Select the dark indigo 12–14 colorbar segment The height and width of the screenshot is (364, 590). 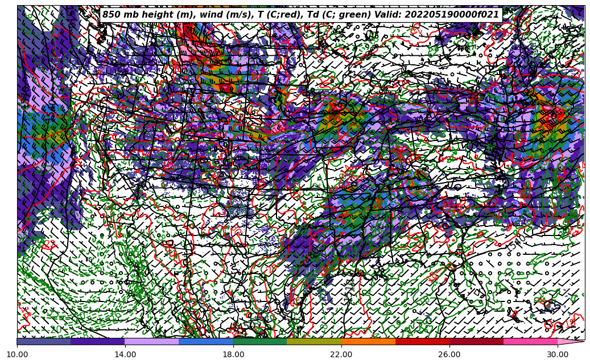point(98,341)
